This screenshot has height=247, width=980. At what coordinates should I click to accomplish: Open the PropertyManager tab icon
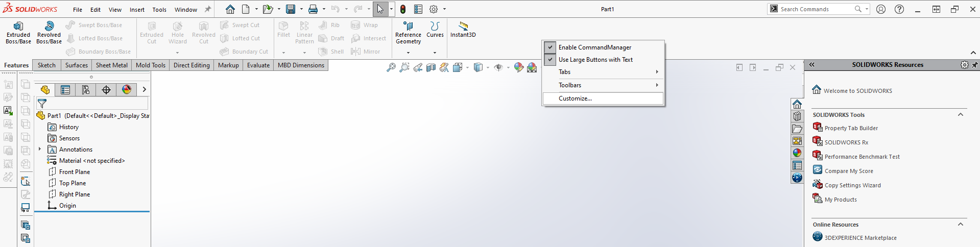[x=65, y=90]
